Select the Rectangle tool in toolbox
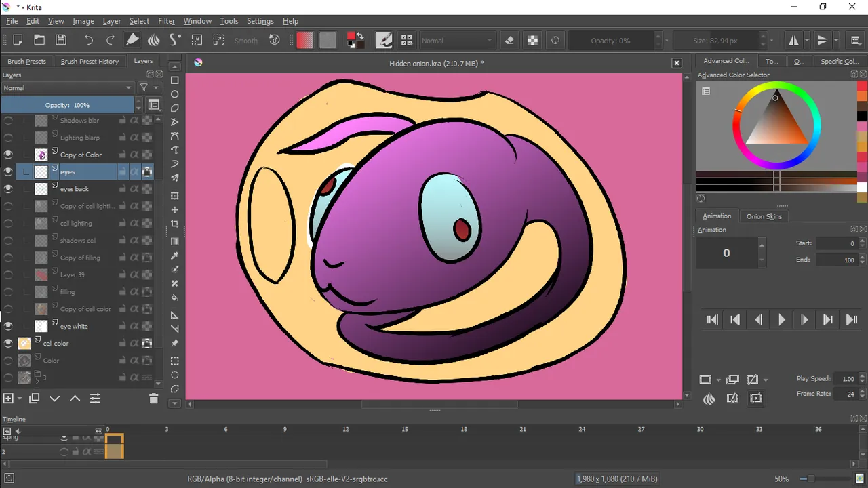Screen dimensions: 868x488 (x=174, y=80)
